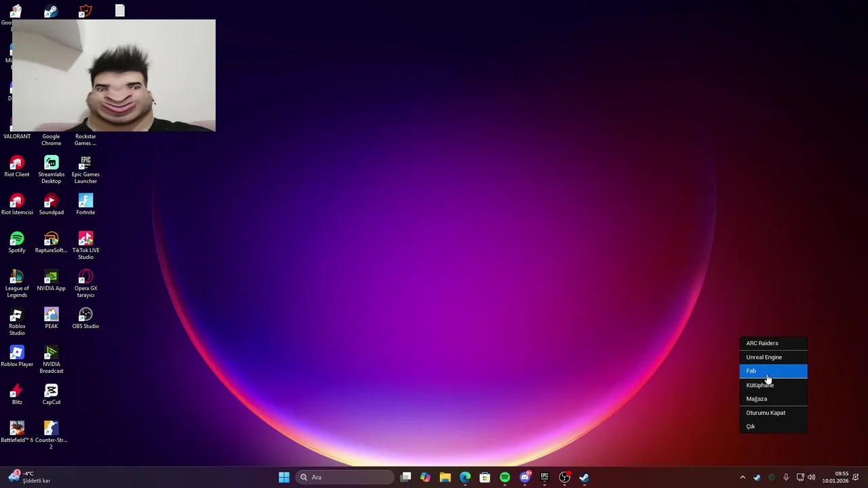
Task: Switch to Spotify in the taskbar
Action: (x=505, y=477)
